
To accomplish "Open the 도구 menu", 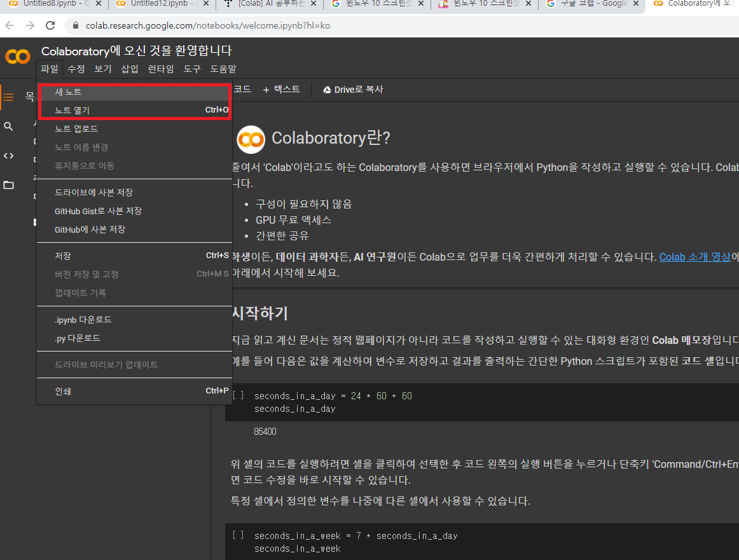I will [192, 69].
